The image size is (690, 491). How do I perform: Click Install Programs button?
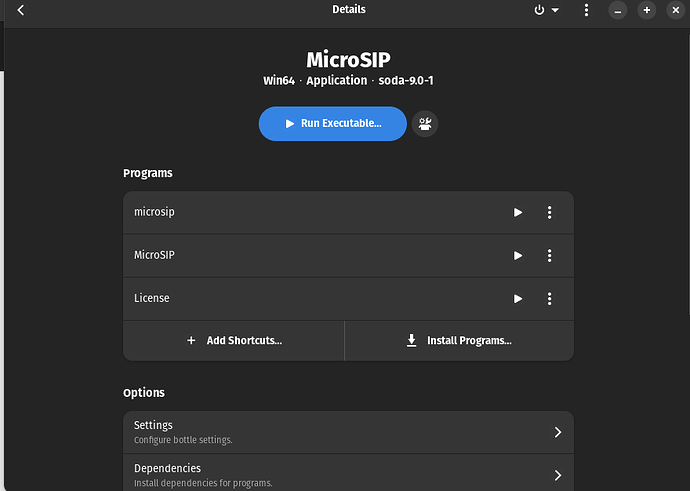[459, 341]
